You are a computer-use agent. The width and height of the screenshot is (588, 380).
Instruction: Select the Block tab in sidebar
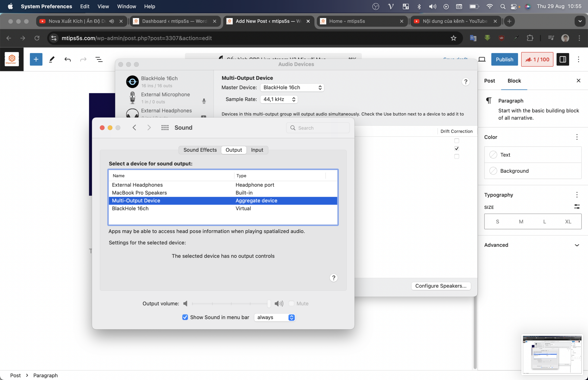514,81
